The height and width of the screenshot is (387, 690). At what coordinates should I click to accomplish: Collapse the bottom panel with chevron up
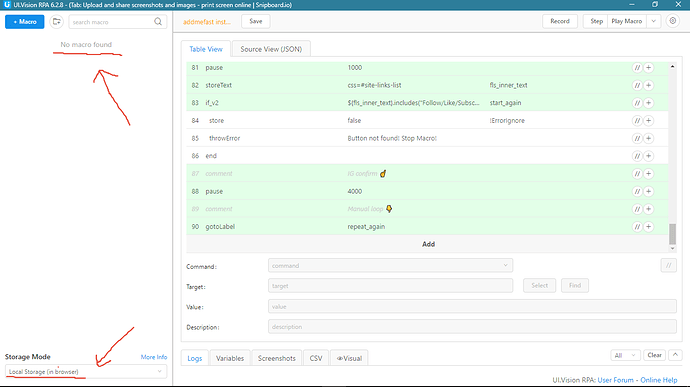coord(675,355)
